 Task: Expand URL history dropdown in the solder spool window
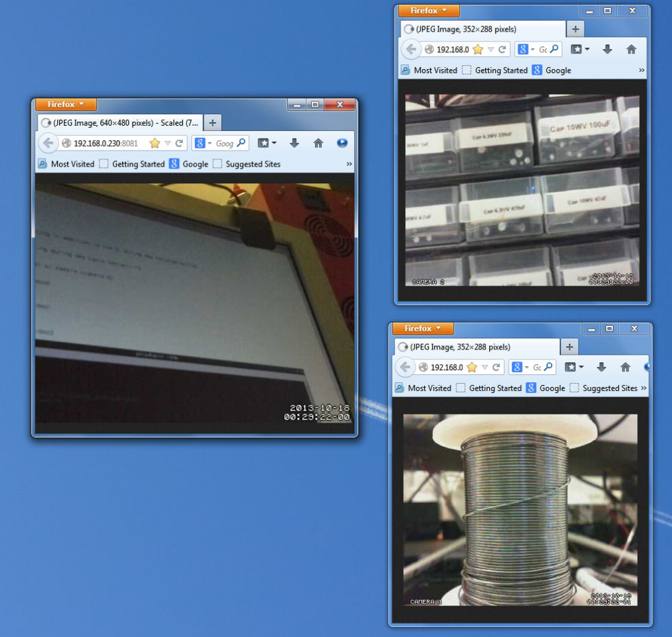[485, 368]
